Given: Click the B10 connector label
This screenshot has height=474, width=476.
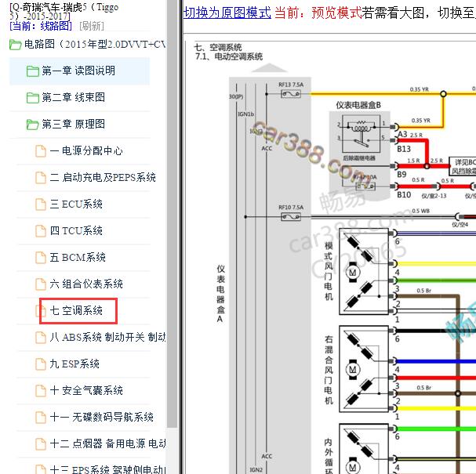Looking at the screenshot, I should click(404, 194).
